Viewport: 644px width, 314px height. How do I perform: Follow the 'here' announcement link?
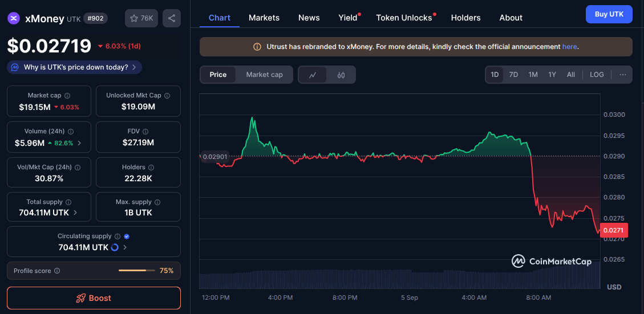[570, 47]
